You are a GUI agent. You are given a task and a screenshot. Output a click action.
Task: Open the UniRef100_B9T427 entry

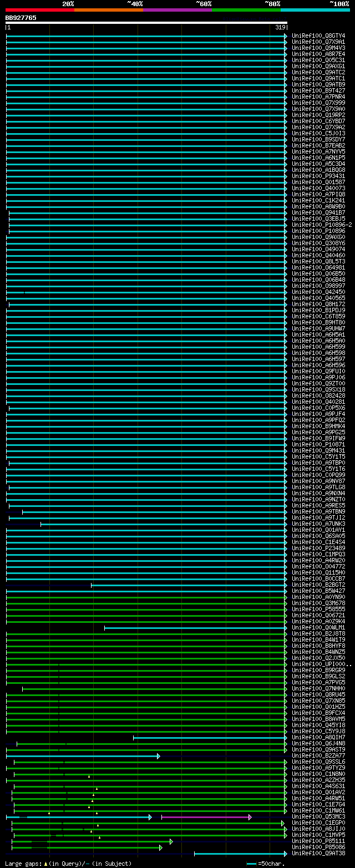(x=318, y=91)
